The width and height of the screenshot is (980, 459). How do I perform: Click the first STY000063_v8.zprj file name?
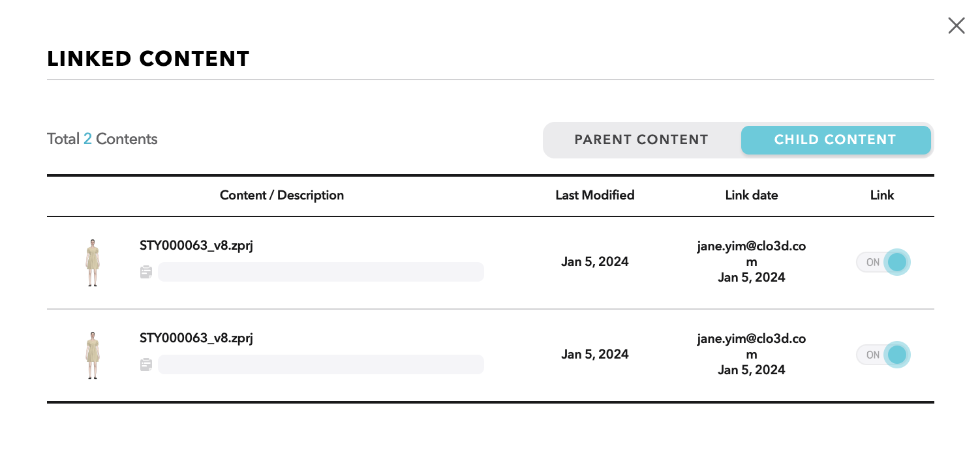196,246
